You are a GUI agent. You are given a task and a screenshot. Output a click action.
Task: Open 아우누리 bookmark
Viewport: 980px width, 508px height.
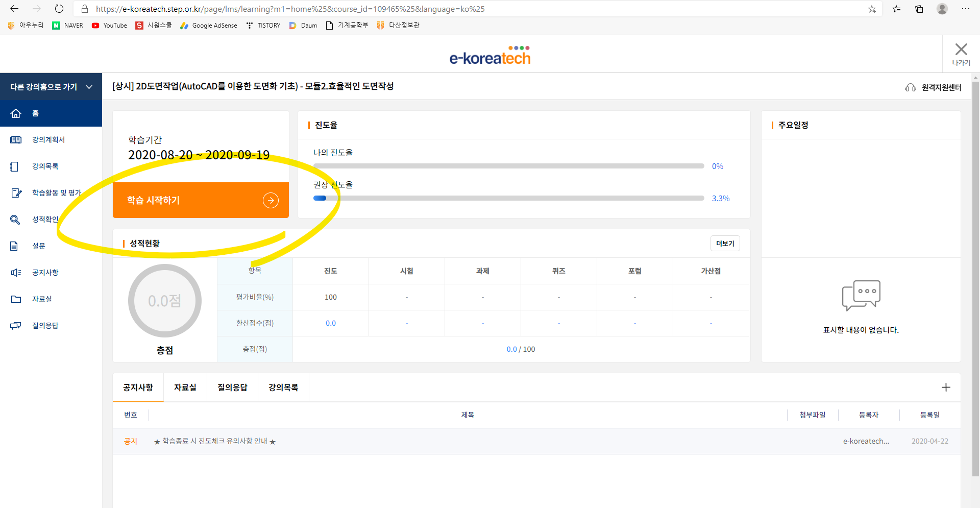[26, 25]
